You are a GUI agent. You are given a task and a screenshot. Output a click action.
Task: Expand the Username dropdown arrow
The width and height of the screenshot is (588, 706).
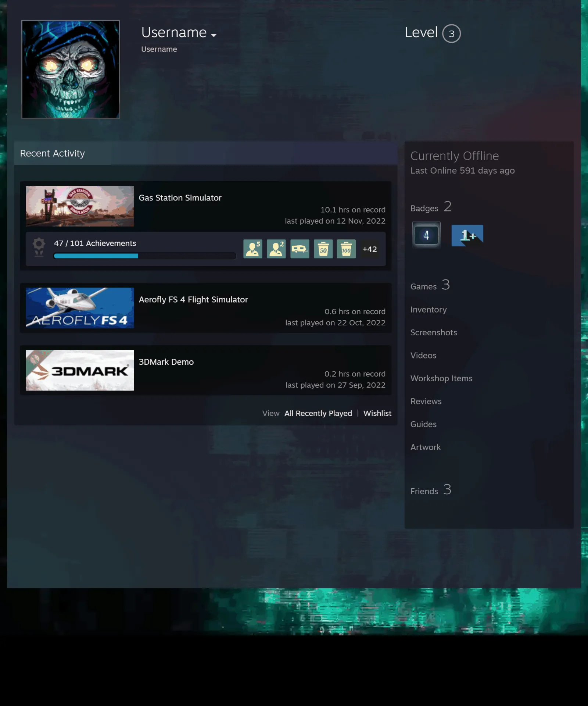[x=214, y=35]
